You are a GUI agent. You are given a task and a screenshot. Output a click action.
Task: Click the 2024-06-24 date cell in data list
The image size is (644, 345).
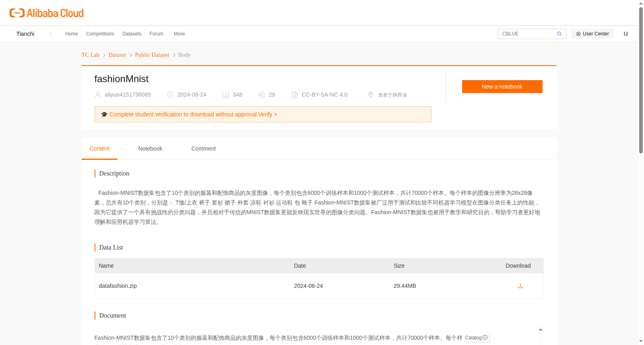point(308,286)
